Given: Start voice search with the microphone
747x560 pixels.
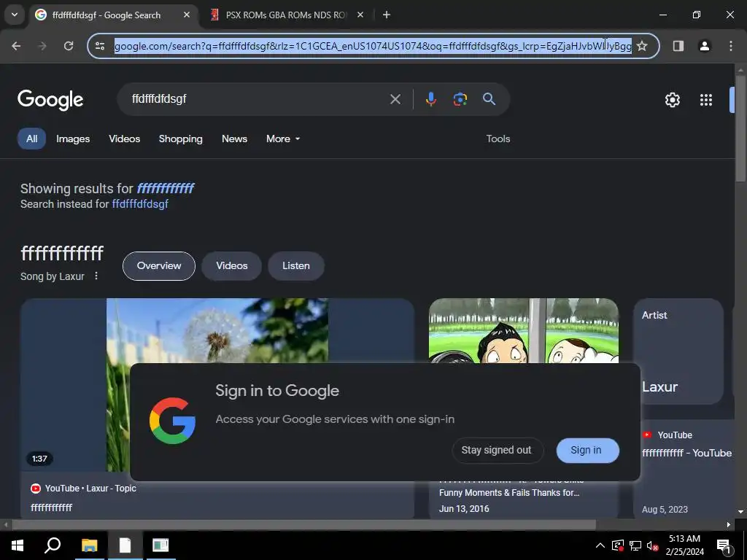Looking at the screenshot, I should click(430, 99).
